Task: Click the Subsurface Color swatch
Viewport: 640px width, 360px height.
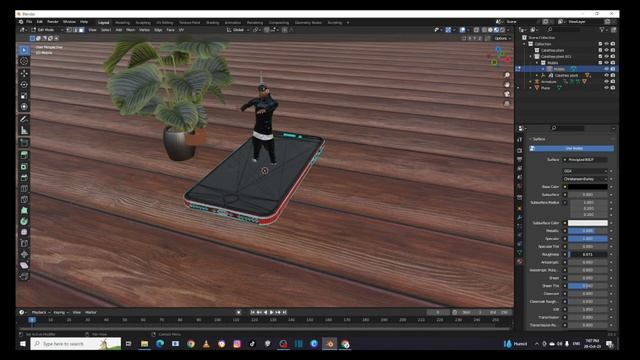Action: [x=588, y=223]
